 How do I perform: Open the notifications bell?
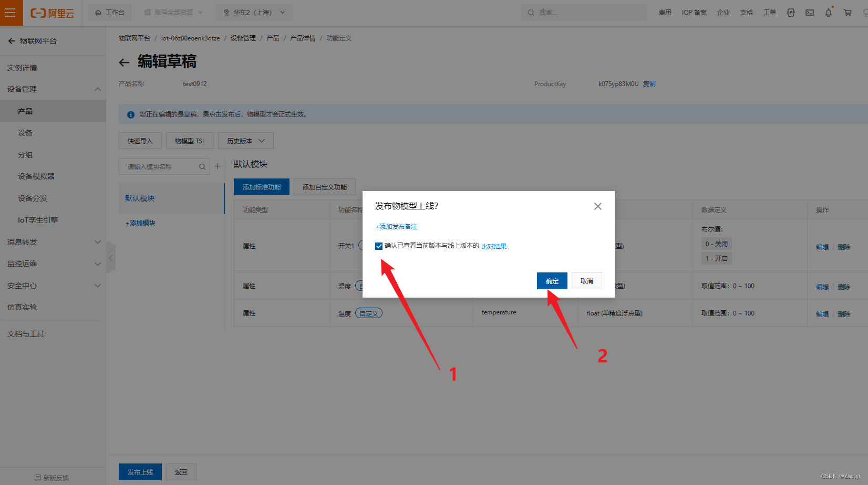829,13
